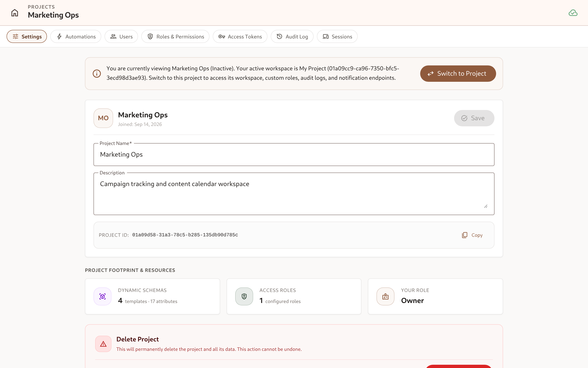588x368 pixels.
Task: Click the permanent deletion warning text
Action: coord(209,349)
